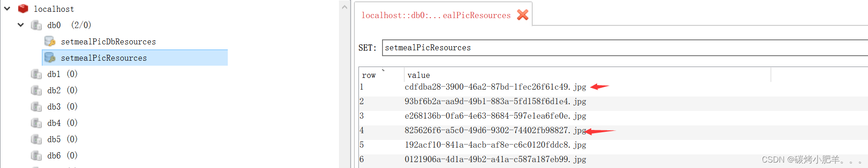The width and height of the screenshot is (868, 168).
Task: Select value cdfdba28-3900-46a2-87bd-1fec26f61c49.jpg
Action: click(x=495, y=87)
